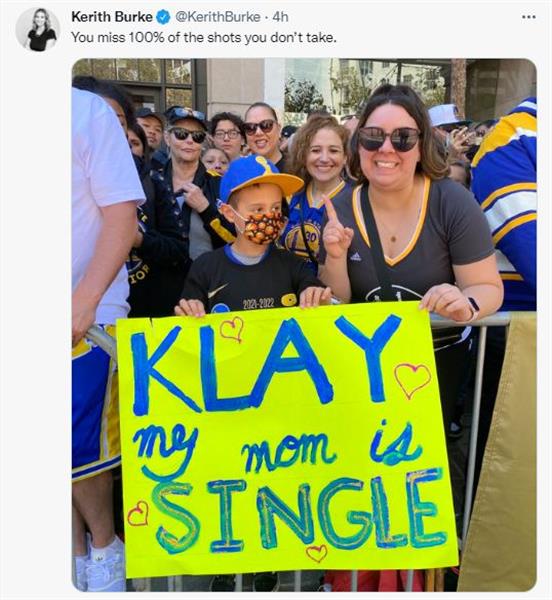Open the attached parade photo
Image resolution: width=552 pixels, height=600 pixels.
click(x=304, y=324)
